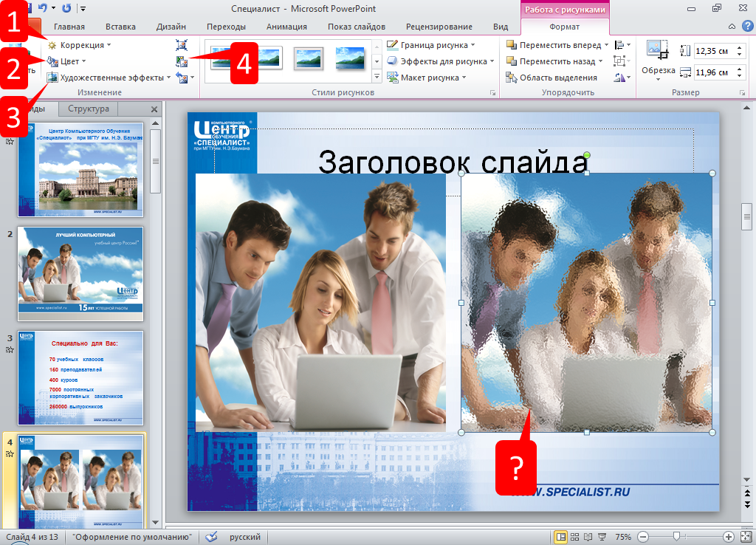Click the zoom out minus button

pyautogui.click(x=643, y=537)
